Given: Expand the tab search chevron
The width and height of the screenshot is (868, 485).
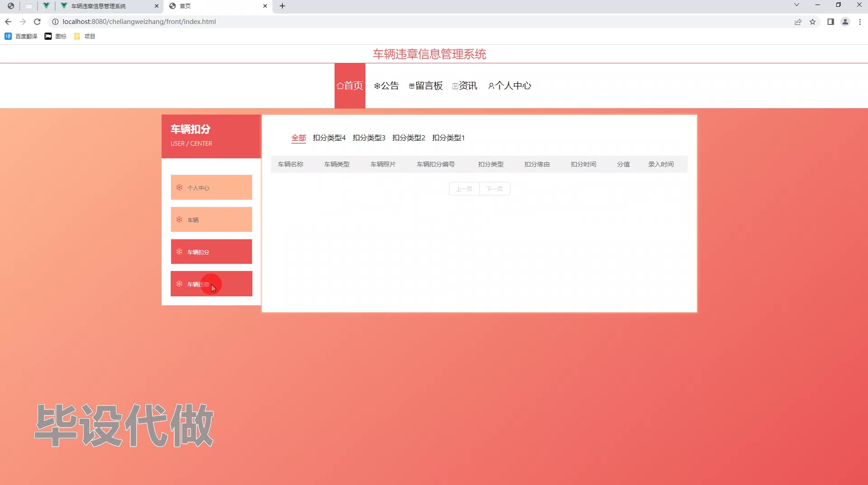Looking at the screenshot, I should [797, 5].
